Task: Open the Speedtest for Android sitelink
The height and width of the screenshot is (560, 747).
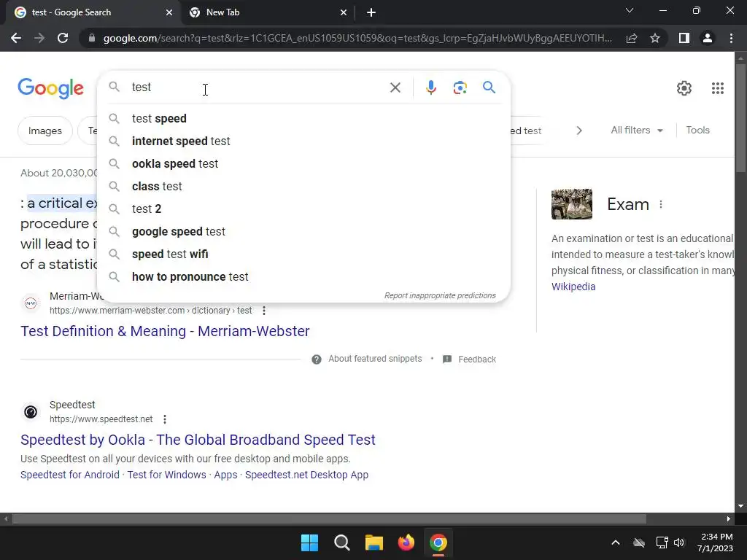Action: coord(70,475)
